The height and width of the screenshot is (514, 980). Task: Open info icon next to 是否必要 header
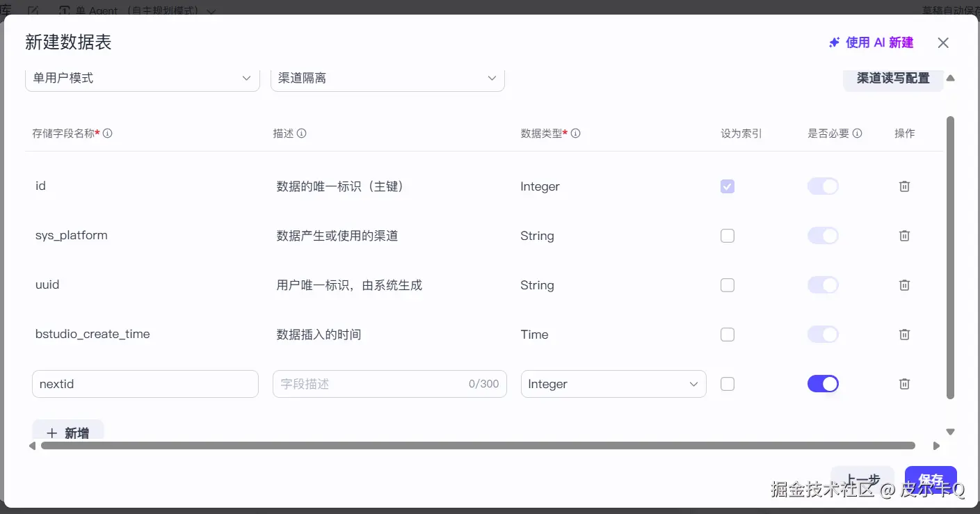858,134
